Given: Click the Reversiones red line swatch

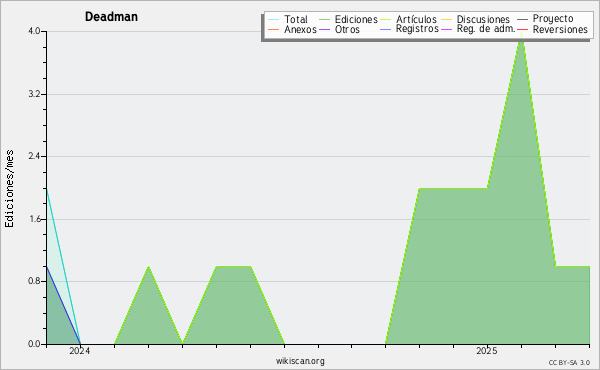Looking at the screenshot, I should [x=522, y=29].
